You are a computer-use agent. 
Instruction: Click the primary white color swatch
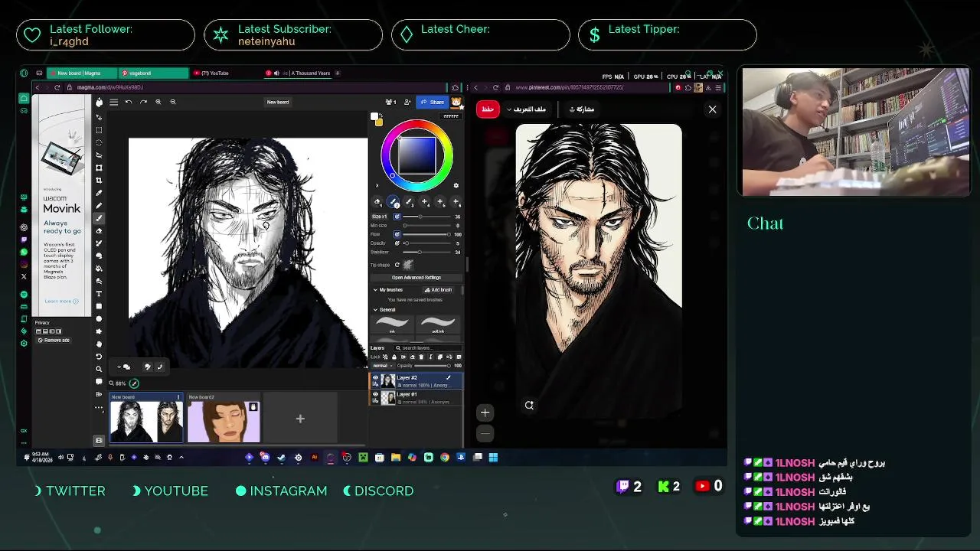pyautogui.click(x=374, y=117)
